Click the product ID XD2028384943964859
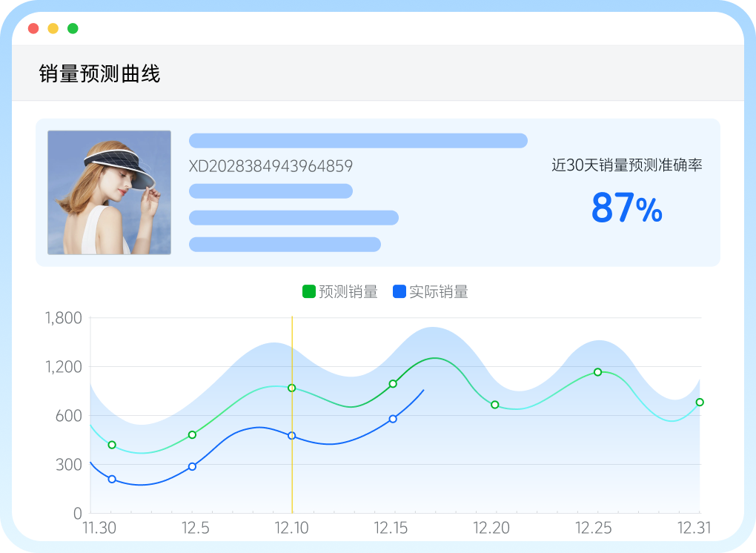Screen dimensions: 756x553 (271, 166)
